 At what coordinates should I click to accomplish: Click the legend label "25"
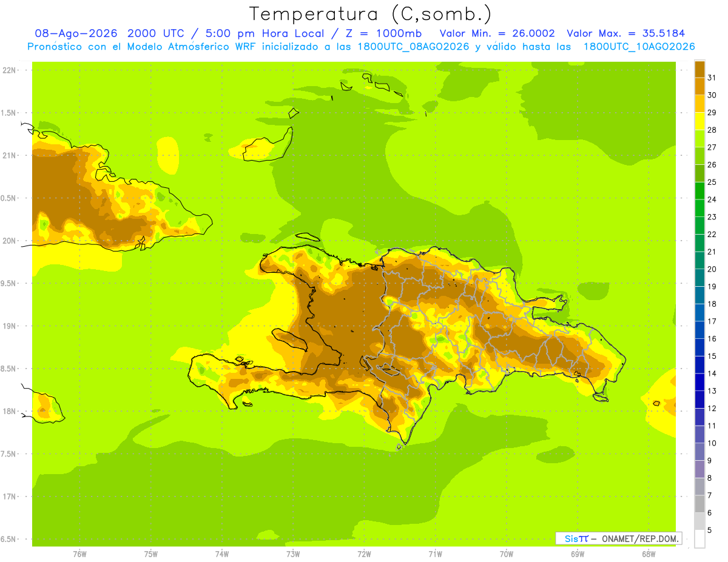[712, 182]
